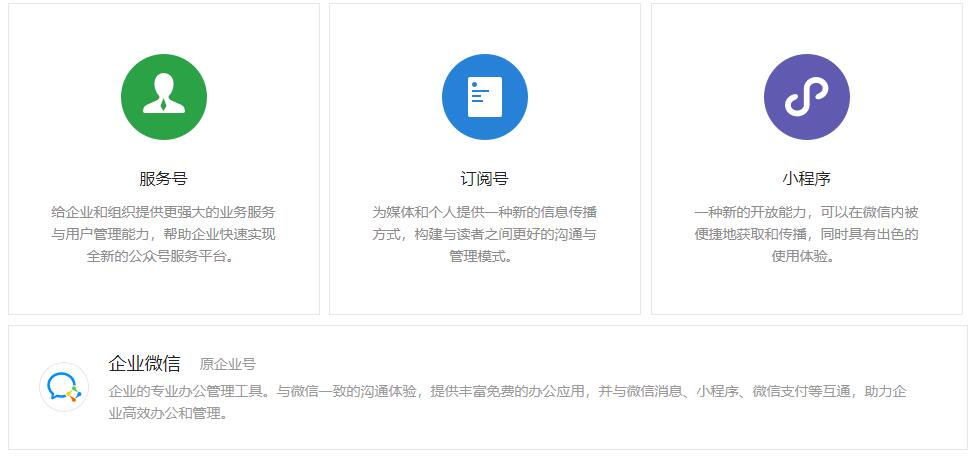Click the line starting with 给企业和组织提供
Viewport: 976px width, 456px height.
point(163,212)
